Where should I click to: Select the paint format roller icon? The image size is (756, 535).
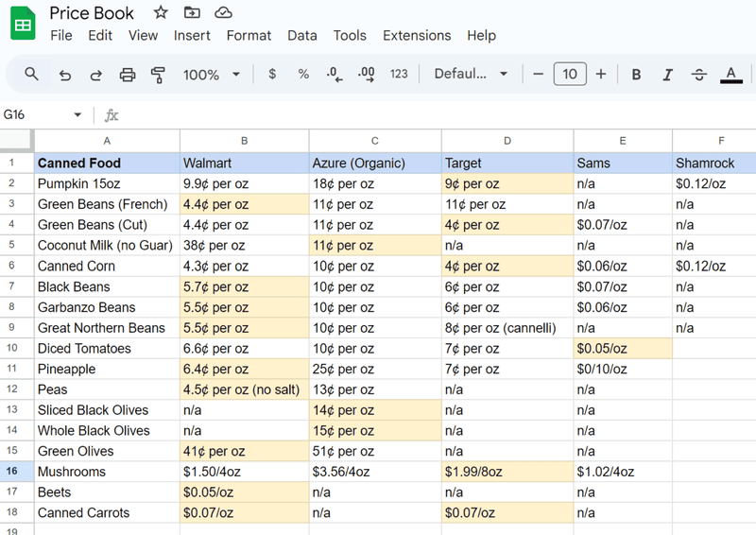pyautogui.click(x=158, y=75)
